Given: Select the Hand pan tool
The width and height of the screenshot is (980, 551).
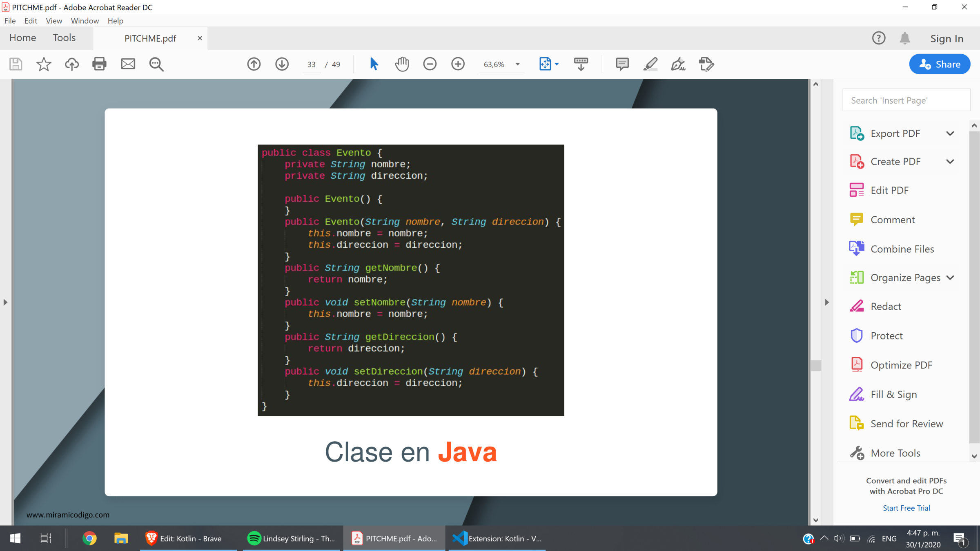Looking at the screenshot, I should click(x=402, y=64).
